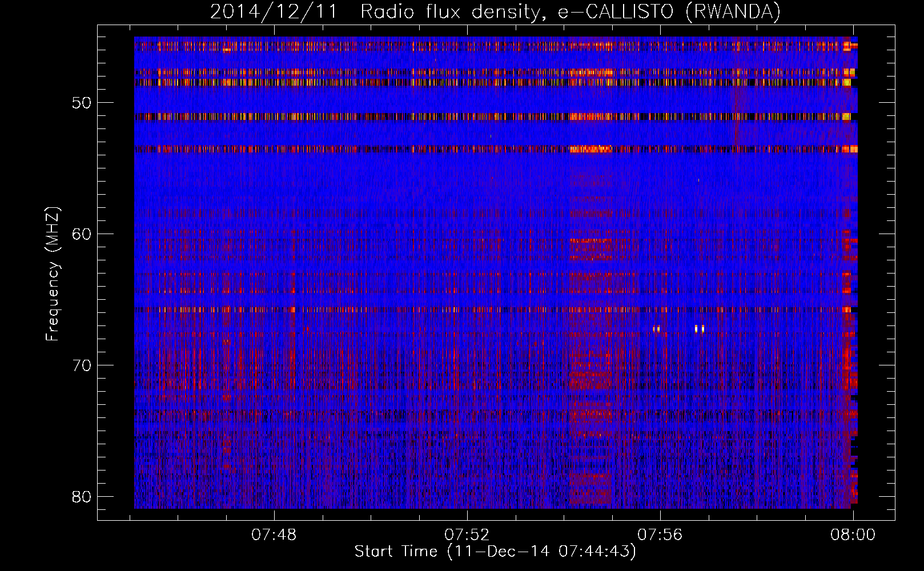
Task: Click the 60 MHz frequency label
Action: (82, 234)
